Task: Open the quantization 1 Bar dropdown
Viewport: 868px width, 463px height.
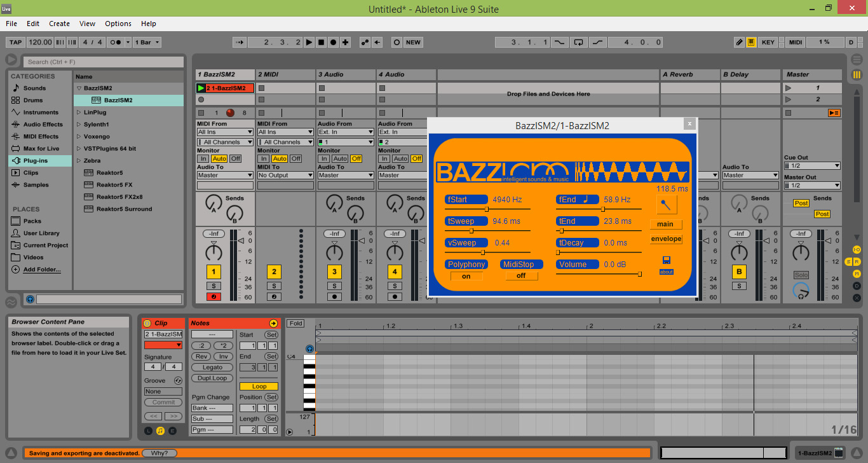Action: [147, 42]
